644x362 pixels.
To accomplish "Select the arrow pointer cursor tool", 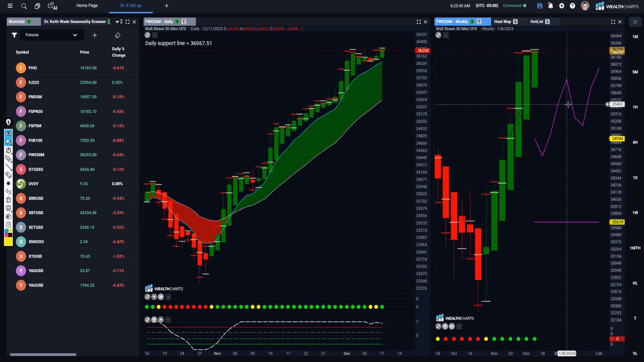I will coord(8,142).
